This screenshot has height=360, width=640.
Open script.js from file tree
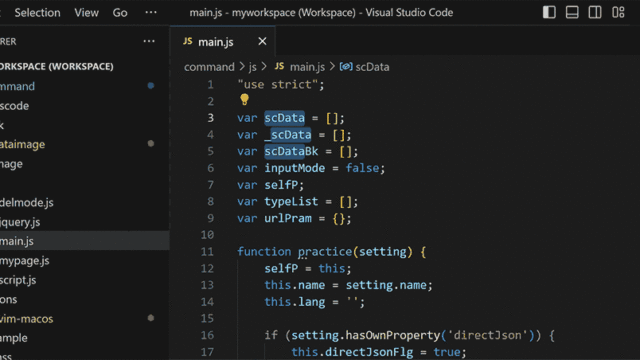18,280
